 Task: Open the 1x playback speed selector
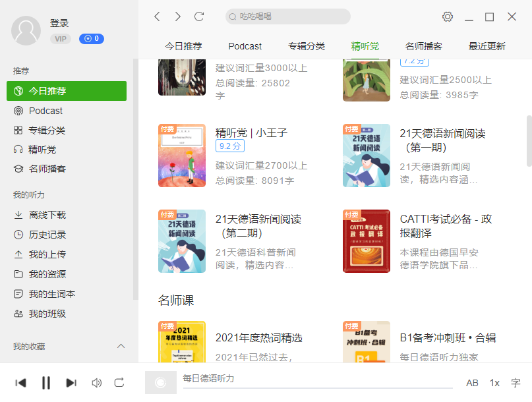click(494, 383)
